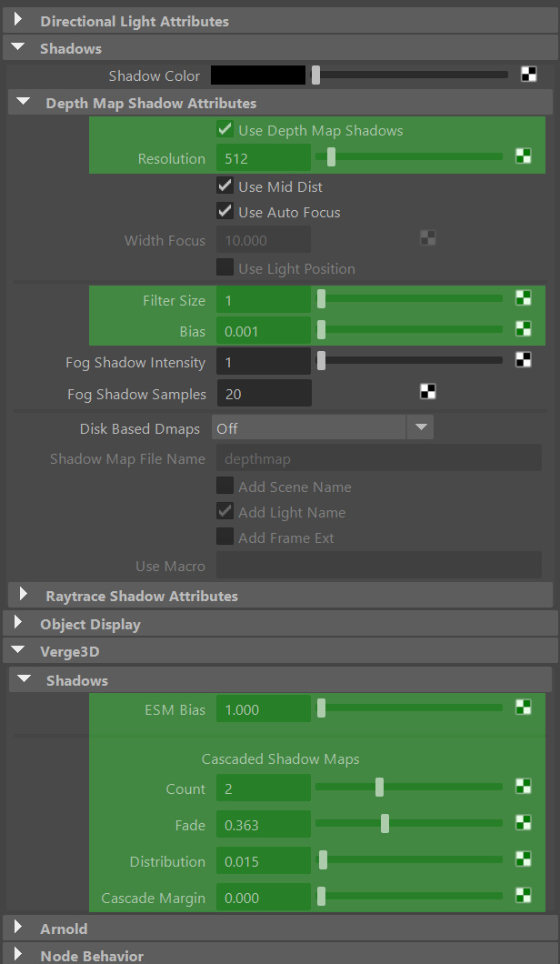This screenshot has height=964, width=560.
Task: Open Disk Based Dmaps dropdown
Action: [x=322, y=427]
